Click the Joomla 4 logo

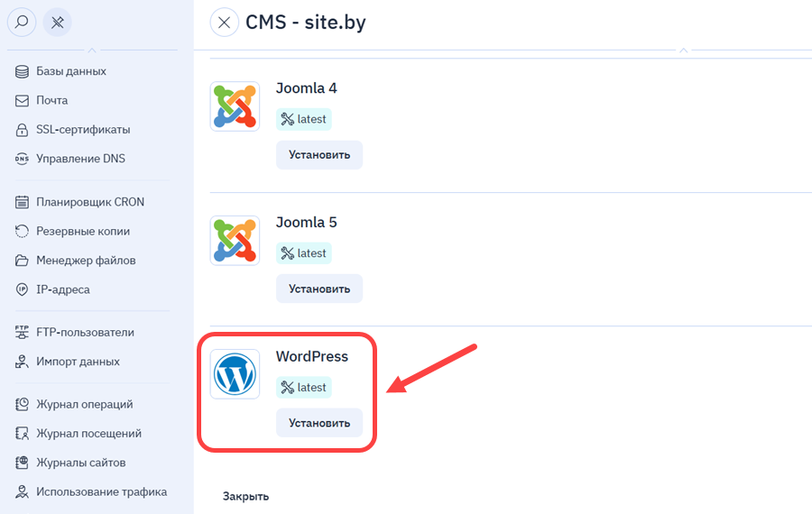[235, 106]
